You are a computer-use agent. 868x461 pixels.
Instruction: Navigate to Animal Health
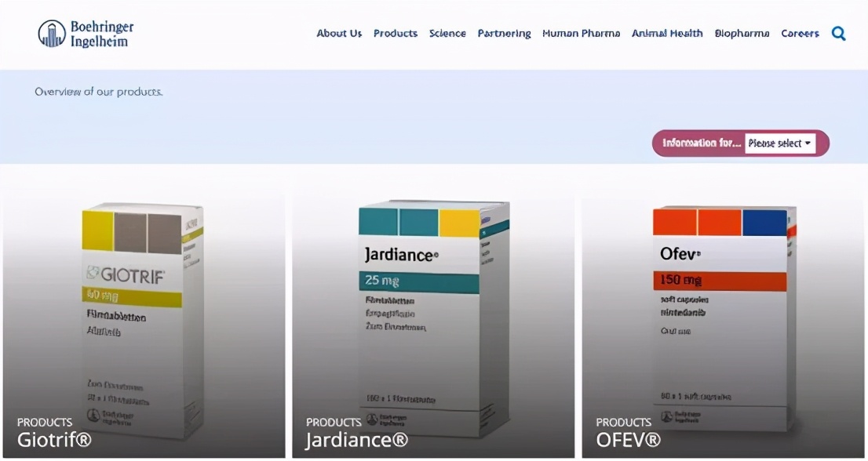[x=667, y=33]
